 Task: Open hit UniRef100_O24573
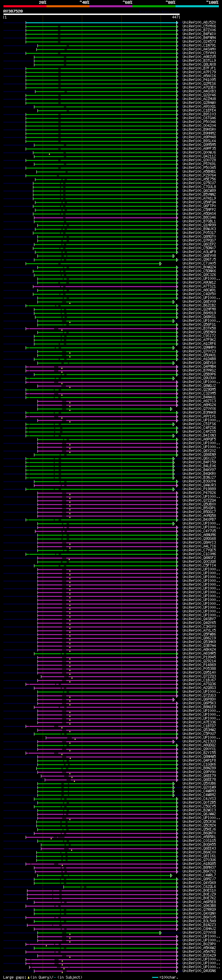(199, 41)
